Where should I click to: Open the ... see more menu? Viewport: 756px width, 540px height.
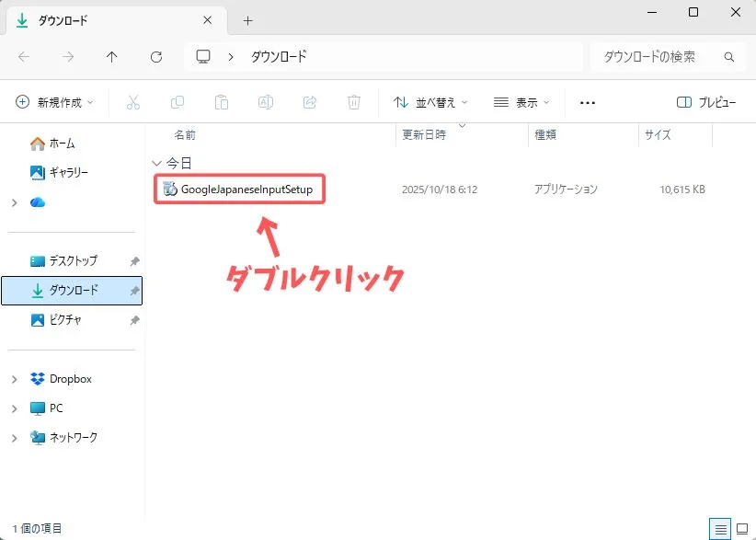click(x=587, y=102)
